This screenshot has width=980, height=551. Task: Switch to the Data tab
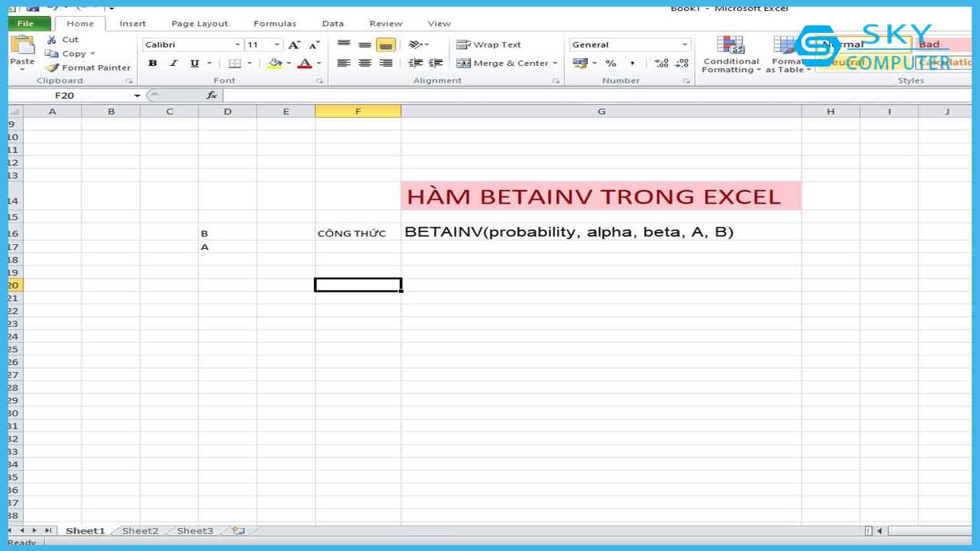coord(333,24)
